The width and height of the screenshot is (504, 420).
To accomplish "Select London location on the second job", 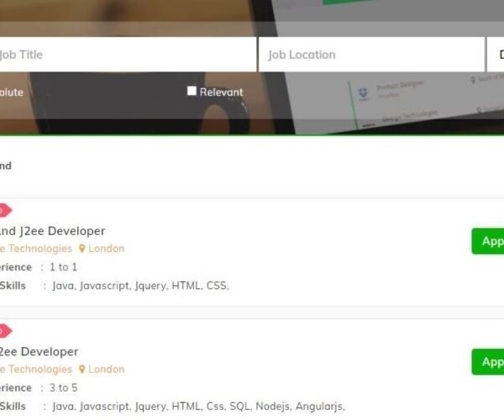I will 107,370.
